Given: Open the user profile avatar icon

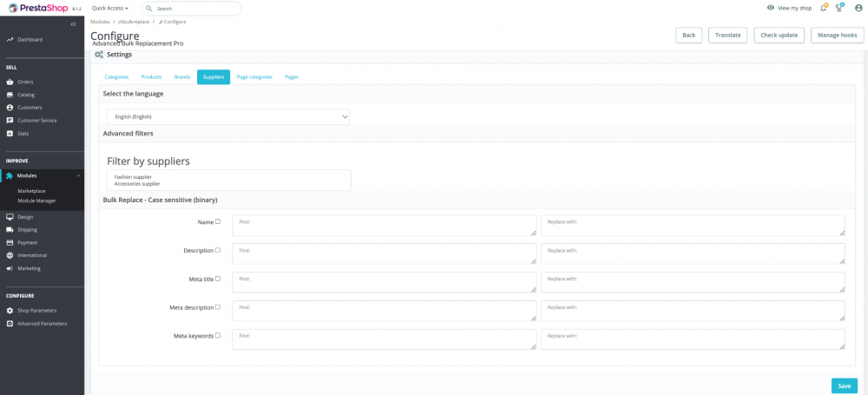Looking at the screenshot, I should tap(858, 9).
